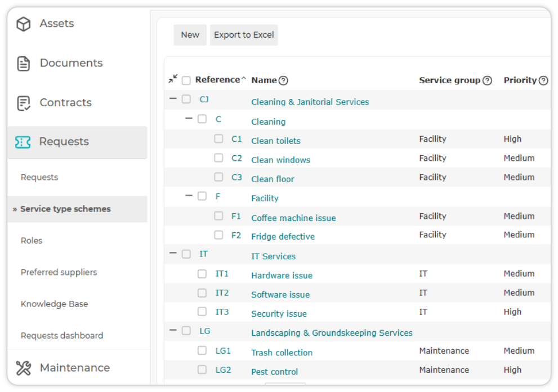The image size is (558, 392).
Task: Select the Service type schemes sidebar entry
Action: click(77, 209)
